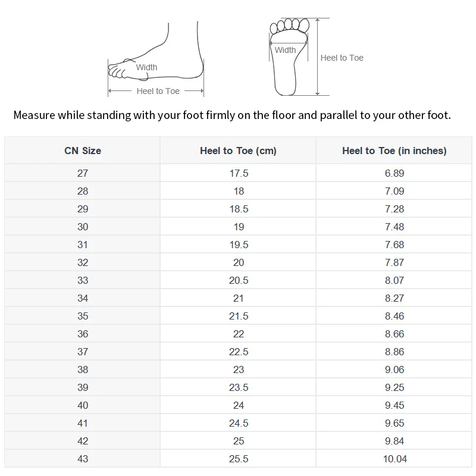Click the 9.06 inches cell
This screenshot has width=476, height=476.
click(394, 369)
